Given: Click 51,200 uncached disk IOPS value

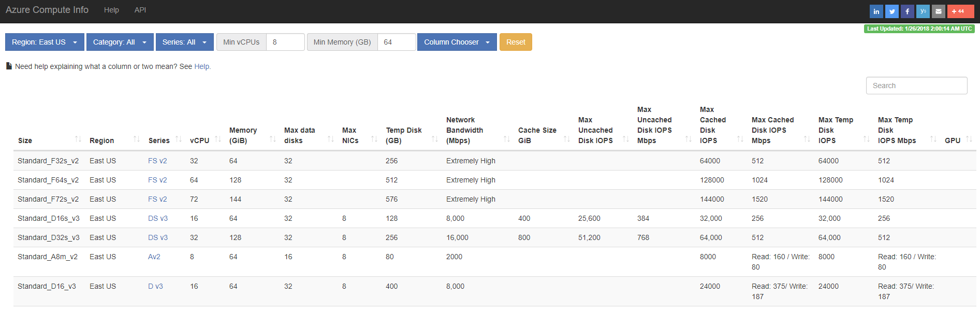Looking at the screenshot, I should 589,237.
